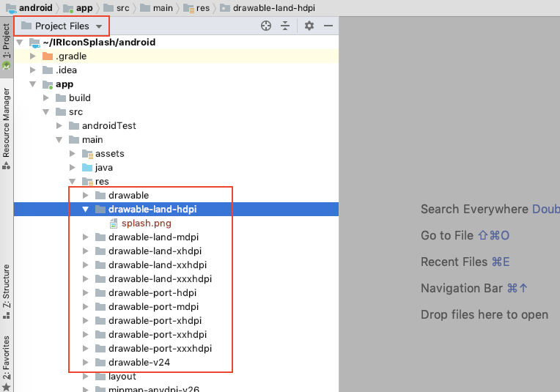560x392 pixels.
Task: Expand drawable-land-mdpi folder arrow
Action: click(x=86, y=237)
